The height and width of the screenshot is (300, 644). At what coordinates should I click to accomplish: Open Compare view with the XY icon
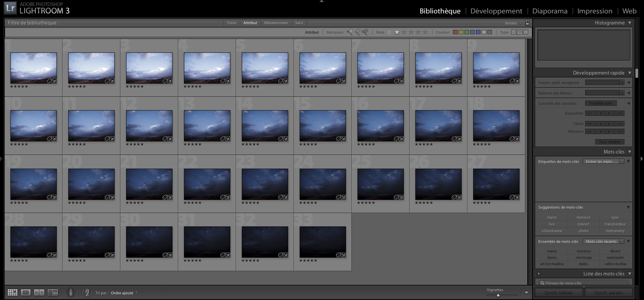(39, 293)
